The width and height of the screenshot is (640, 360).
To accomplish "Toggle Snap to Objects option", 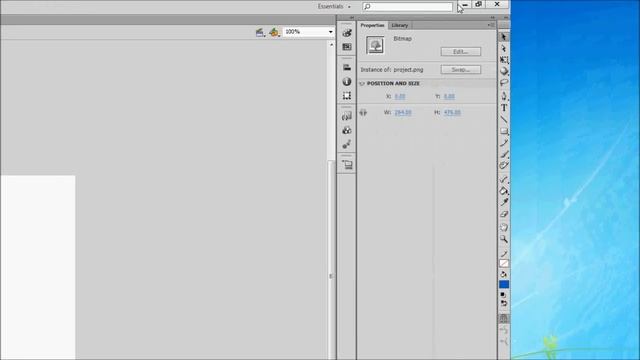I will (x=504, y=318).
